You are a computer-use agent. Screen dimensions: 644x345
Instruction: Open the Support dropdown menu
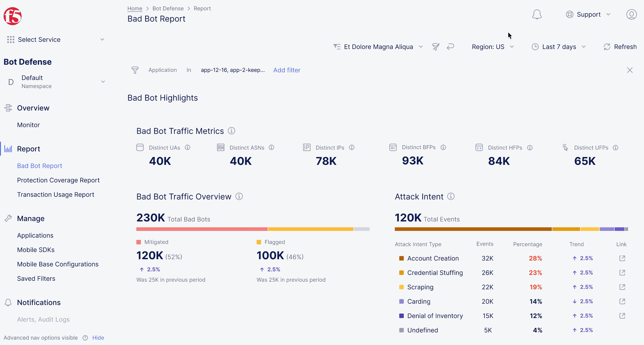588,15
